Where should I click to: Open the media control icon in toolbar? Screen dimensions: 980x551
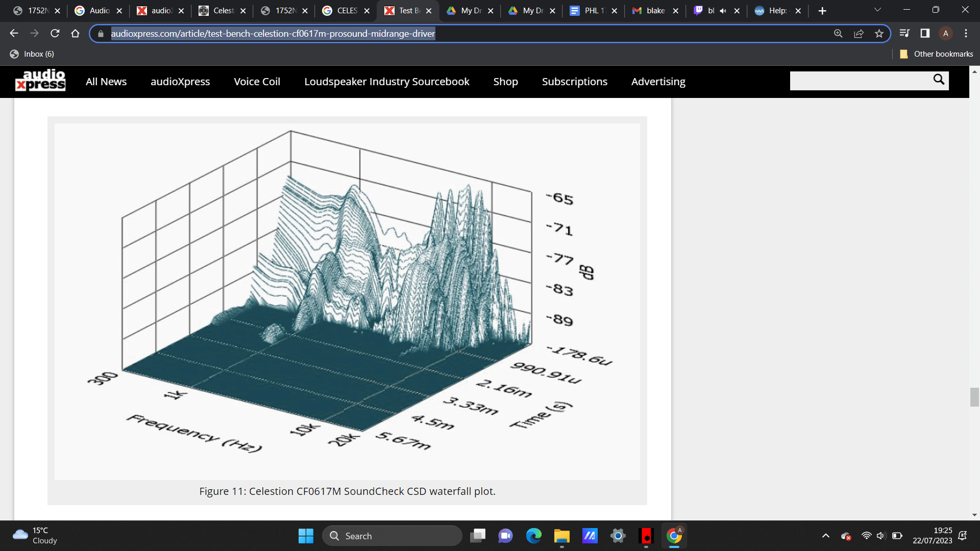pyautogui.click(x=904, y=33)
